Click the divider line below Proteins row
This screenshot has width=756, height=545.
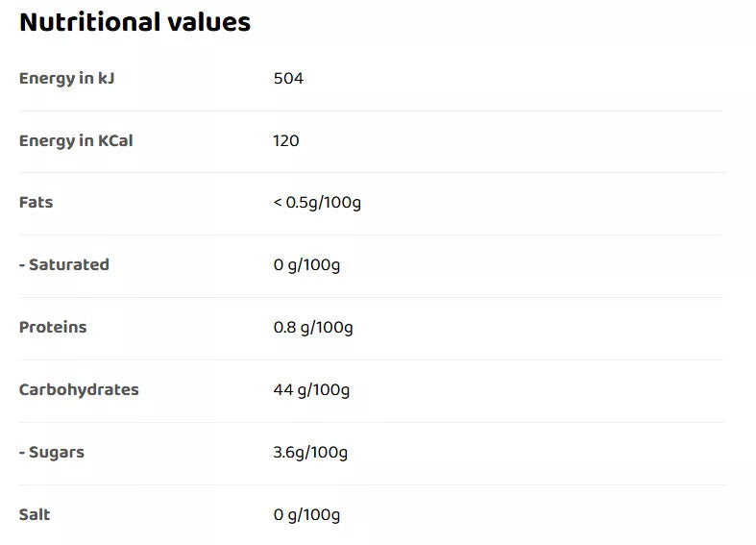point(372,359)
